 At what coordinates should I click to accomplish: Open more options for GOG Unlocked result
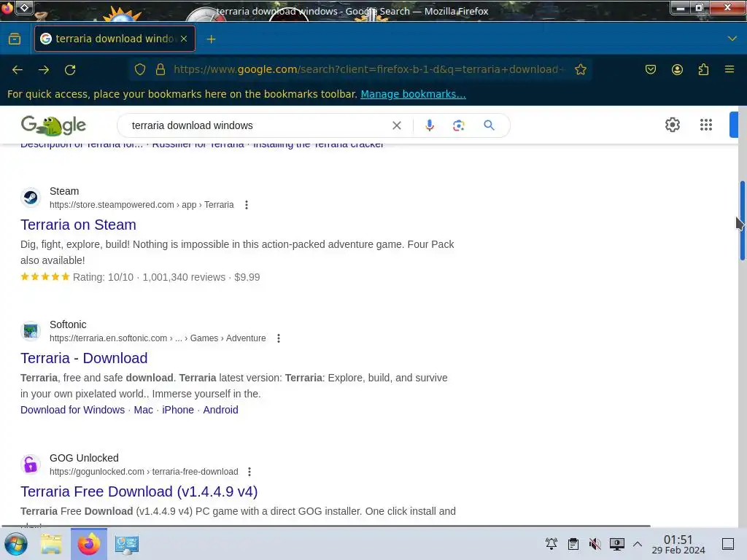[x=249, y=472]
